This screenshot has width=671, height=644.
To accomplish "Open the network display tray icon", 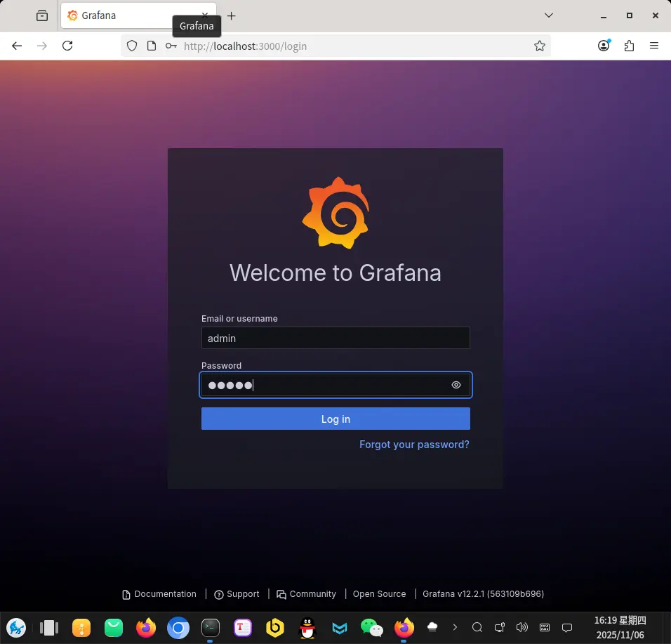I will click(500, 628).
